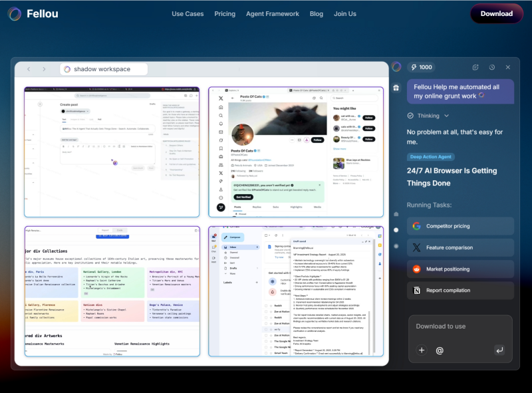Click the @ mention icon in the chat box
The width and height of the screenshot is (532, 393).
pos(440,350)
